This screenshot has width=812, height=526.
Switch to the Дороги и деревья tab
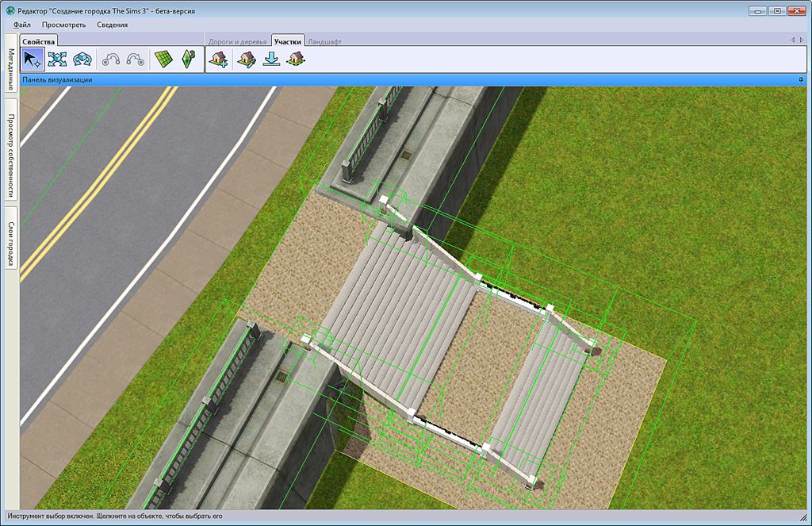click(237, 40)
